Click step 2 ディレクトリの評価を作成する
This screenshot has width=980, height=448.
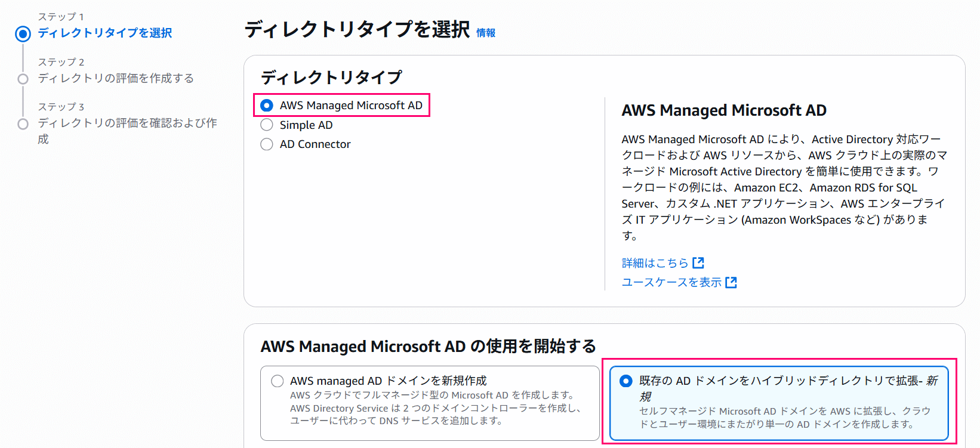[x=116, y=78]
